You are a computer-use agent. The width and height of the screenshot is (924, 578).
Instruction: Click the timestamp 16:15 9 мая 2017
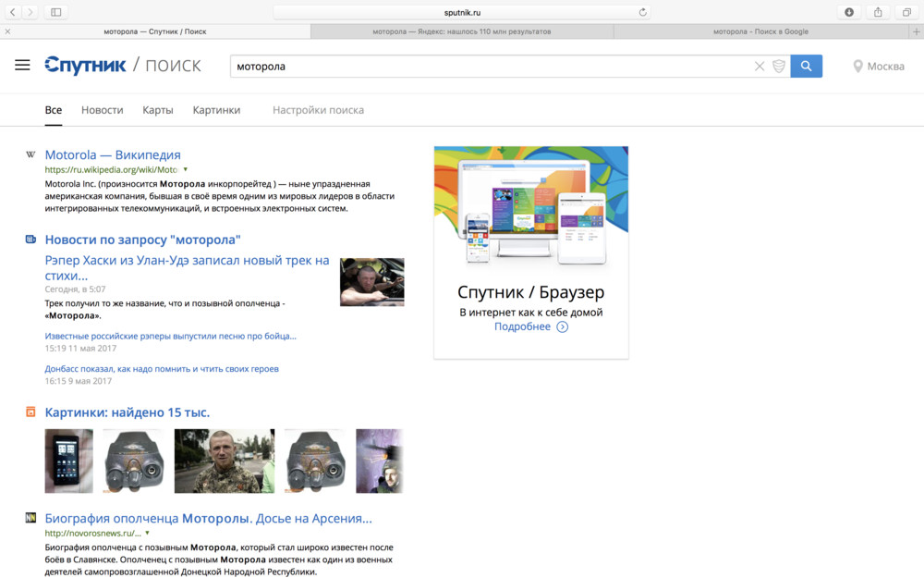79,381
